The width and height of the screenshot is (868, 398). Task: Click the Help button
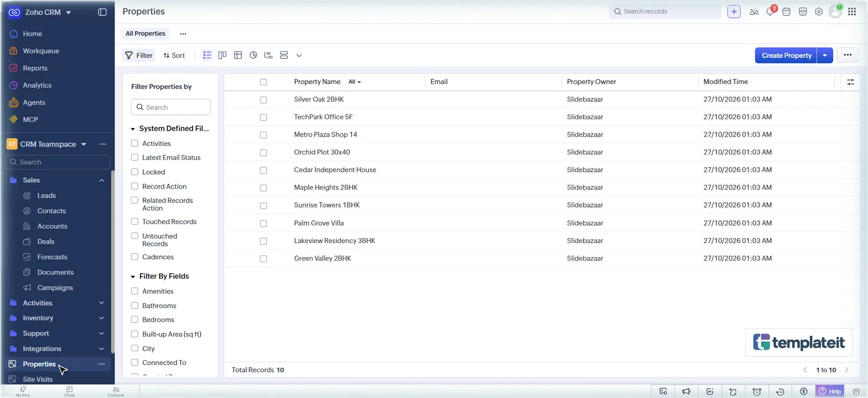point(830,391)
